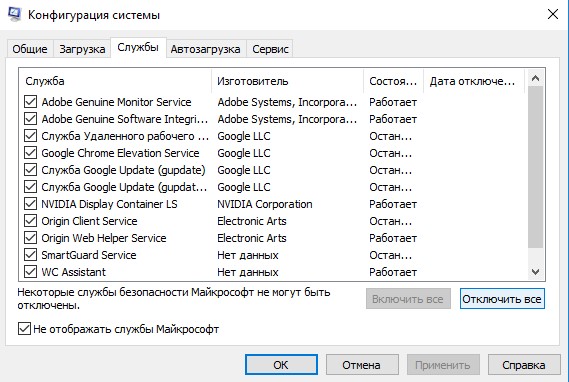Click the scrollbar down arrow

click(536, 271)
